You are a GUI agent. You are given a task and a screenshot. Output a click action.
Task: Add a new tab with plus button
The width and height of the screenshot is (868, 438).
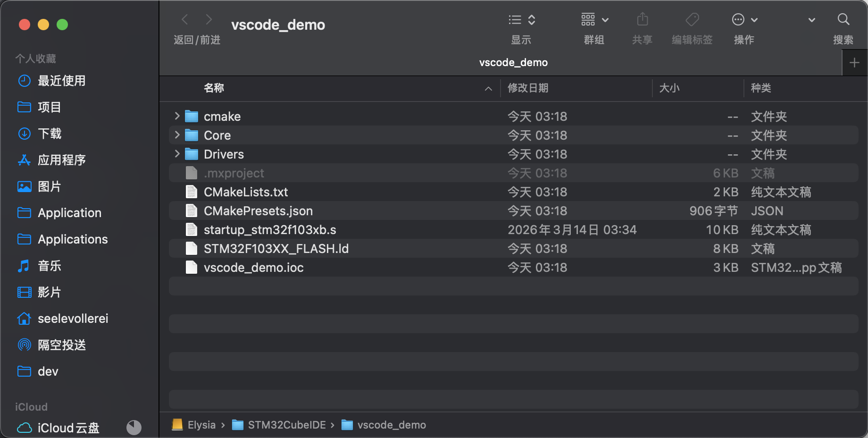[x=854, y=63]
